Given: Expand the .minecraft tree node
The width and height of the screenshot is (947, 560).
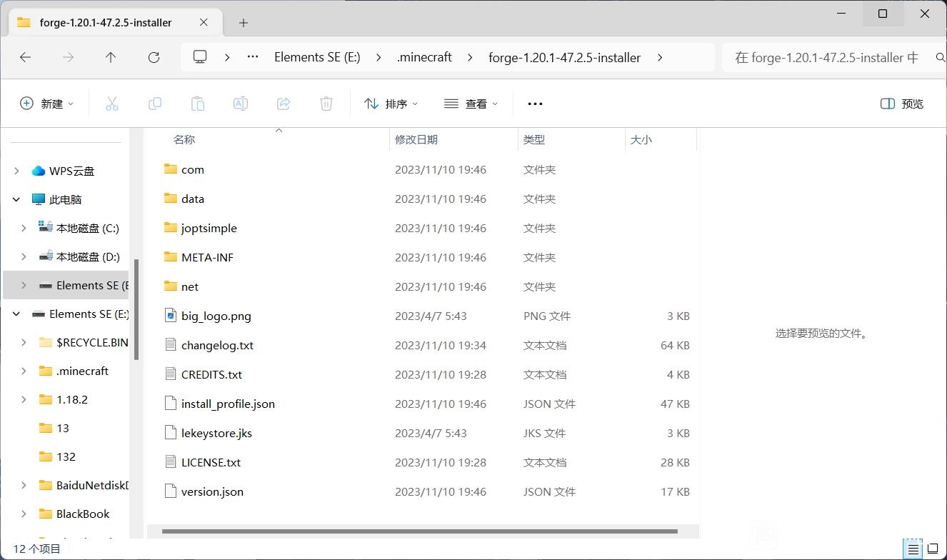Looking at the screenshot, I should click(x=24, y=371).
